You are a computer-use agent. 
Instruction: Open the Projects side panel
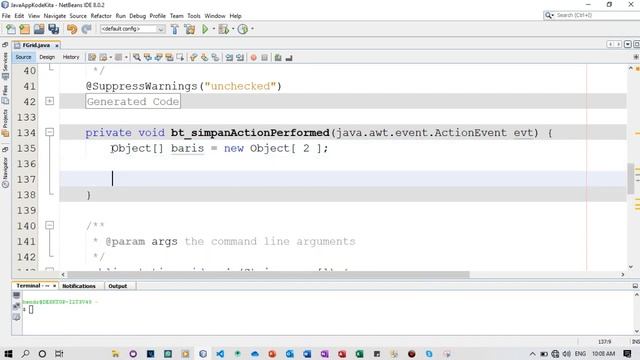(x=5, y=122)
